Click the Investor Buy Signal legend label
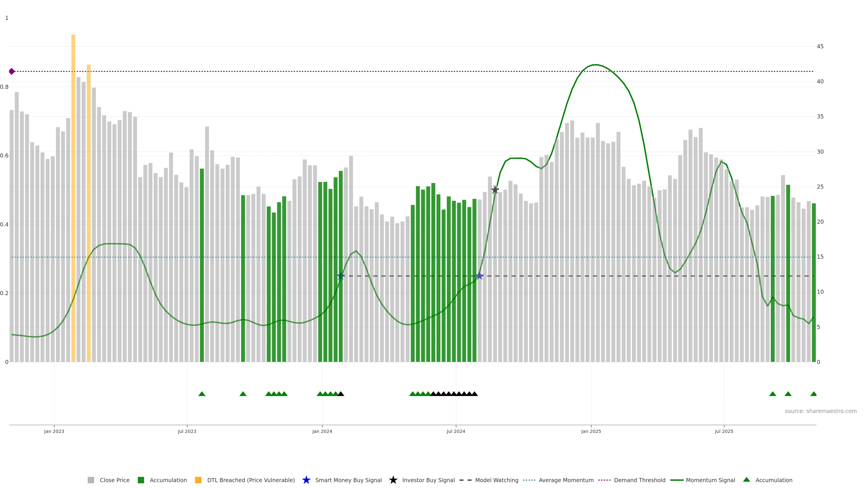This screenshot has height=488, width=868. (x=428, y=480)
